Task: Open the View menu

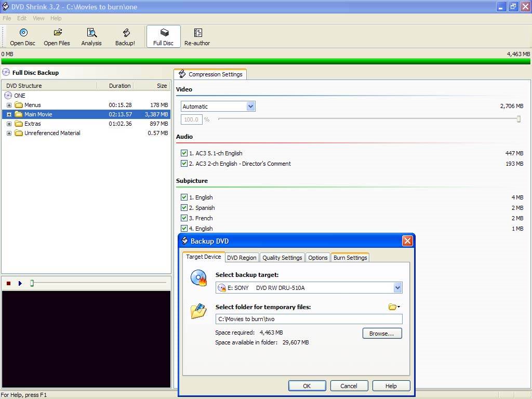Action: click(38, 18)
